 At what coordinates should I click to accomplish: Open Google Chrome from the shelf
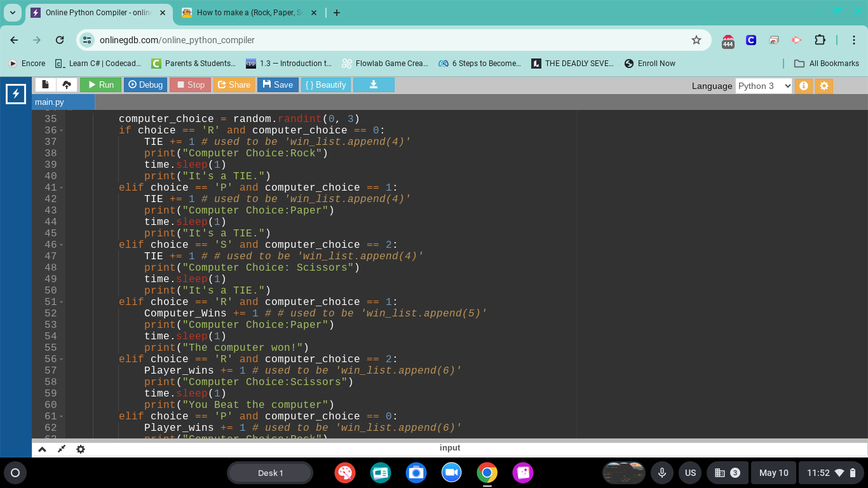click(487, 473)
